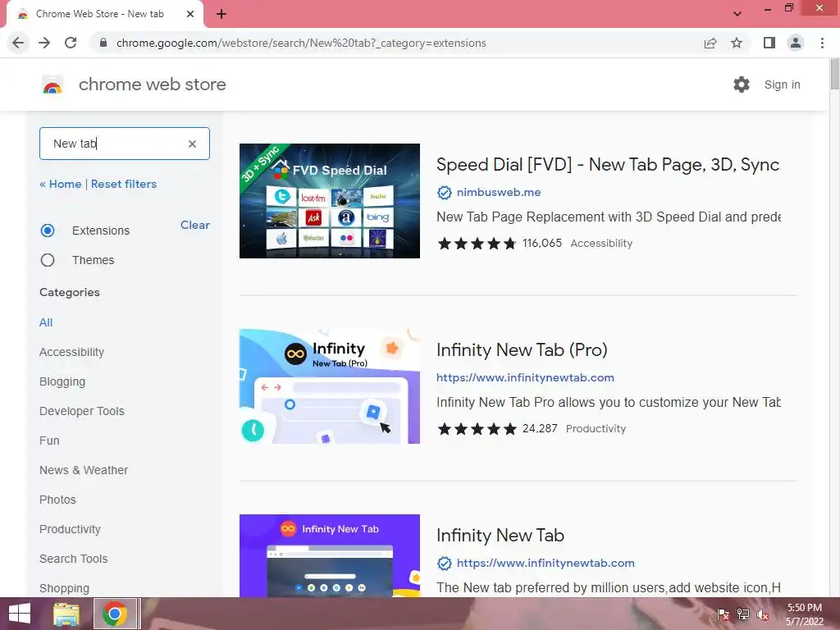Clear the extension type filter
The width and height of the screenshot is (840, 630).
(195, 225)
